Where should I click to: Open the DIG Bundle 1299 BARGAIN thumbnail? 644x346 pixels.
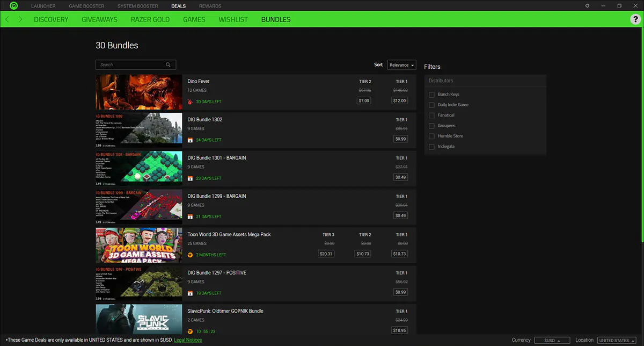[139, 207]
